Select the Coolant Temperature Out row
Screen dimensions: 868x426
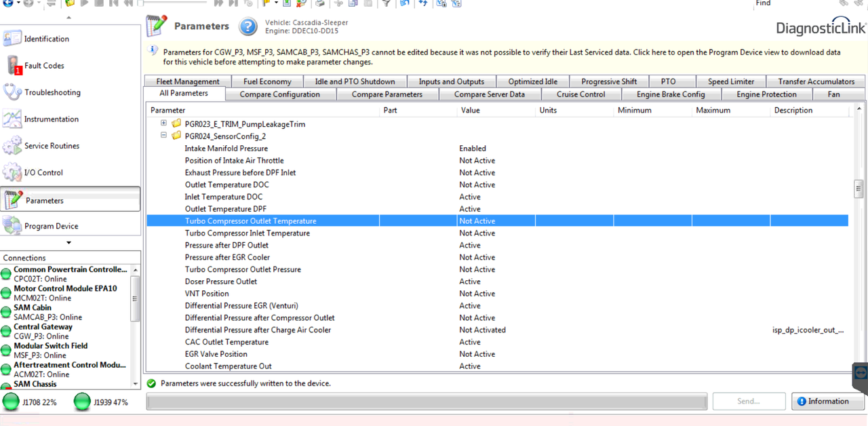[x=498, y=366]
